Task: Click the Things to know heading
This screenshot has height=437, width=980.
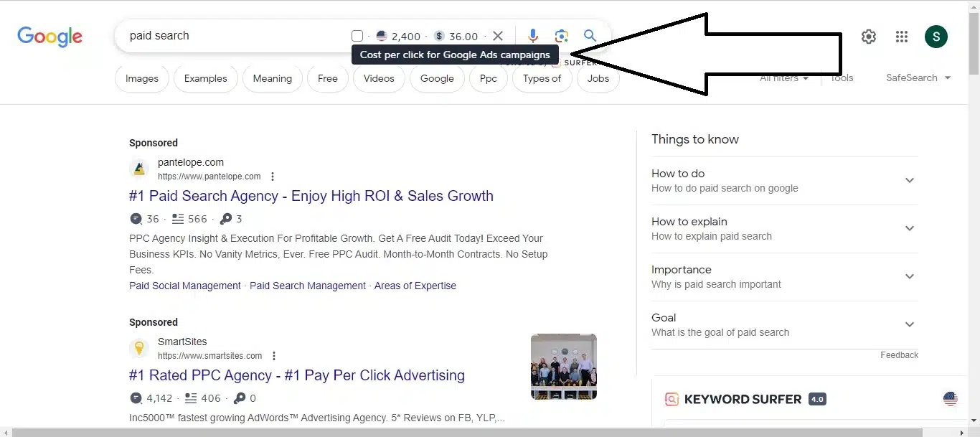Action: pyautogui.click(x=695, y=139)
